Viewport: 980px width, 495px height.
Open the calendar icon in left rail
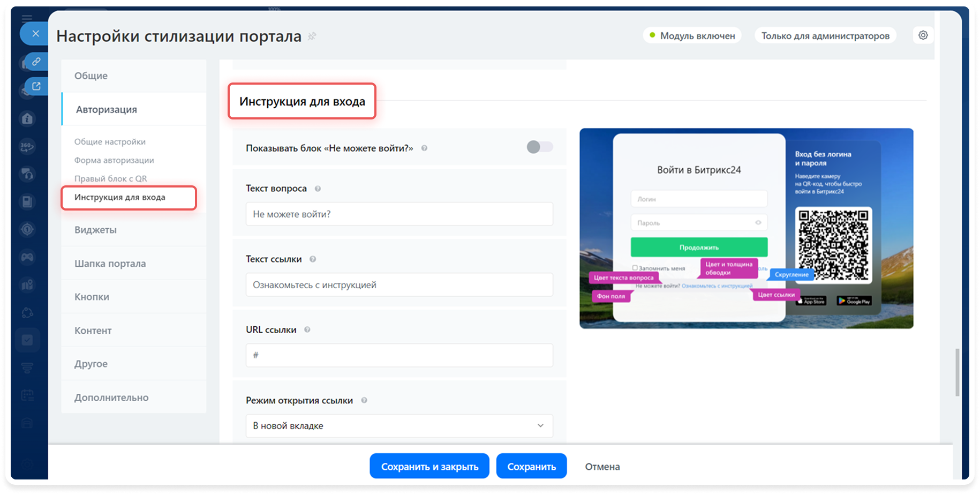click(x=27, y=396)
